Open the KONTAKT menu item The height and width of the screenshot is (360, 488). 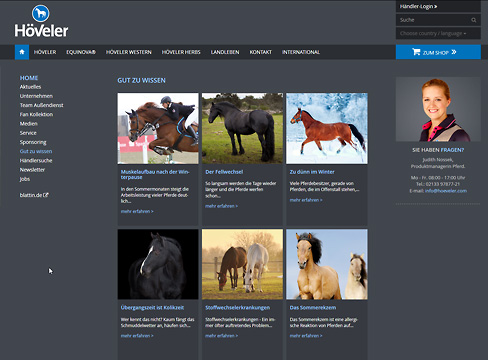tap(261, 52)
